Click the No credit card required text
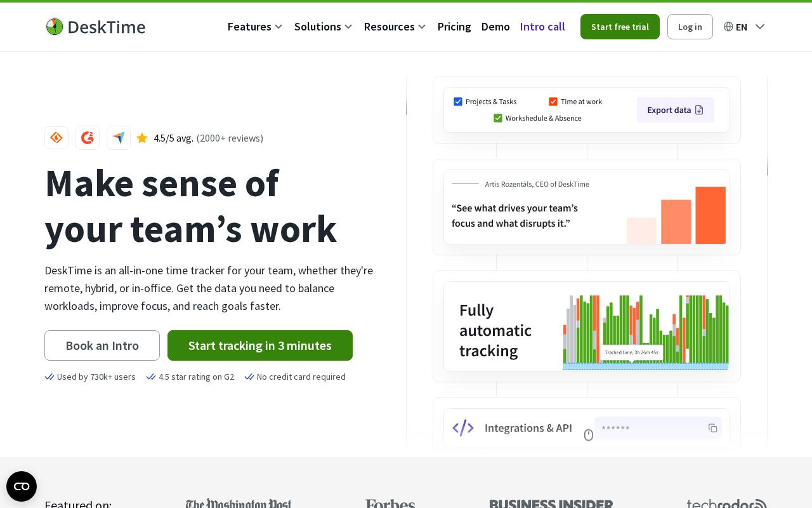 pos(301,377)
